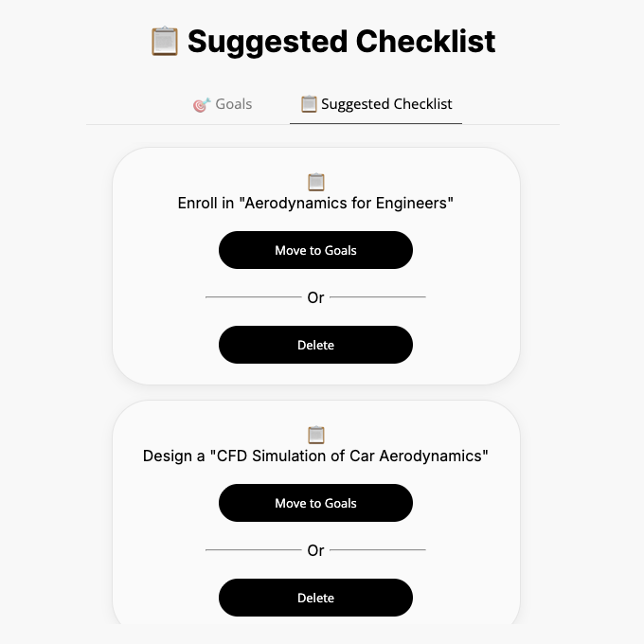Click the "Or" separator in the CFD Simulation card

(315, 550)
